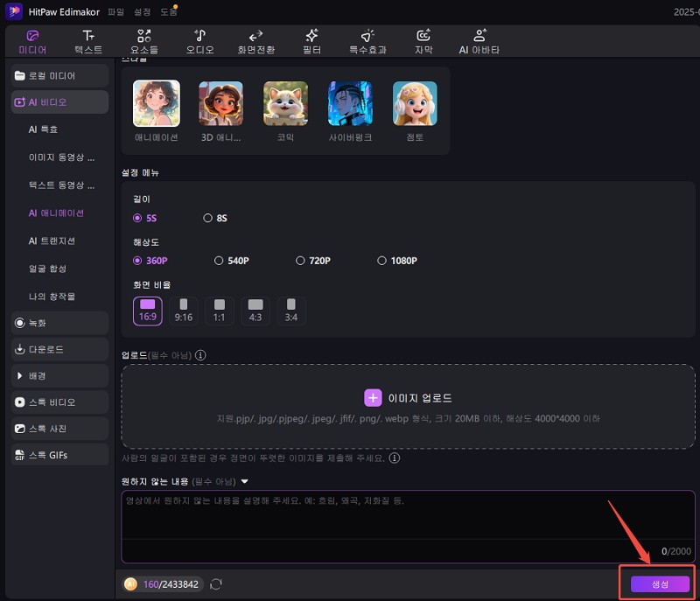700x601 pixels.
Task: Open the 파일 (File) menu
Action: [115, 12]
